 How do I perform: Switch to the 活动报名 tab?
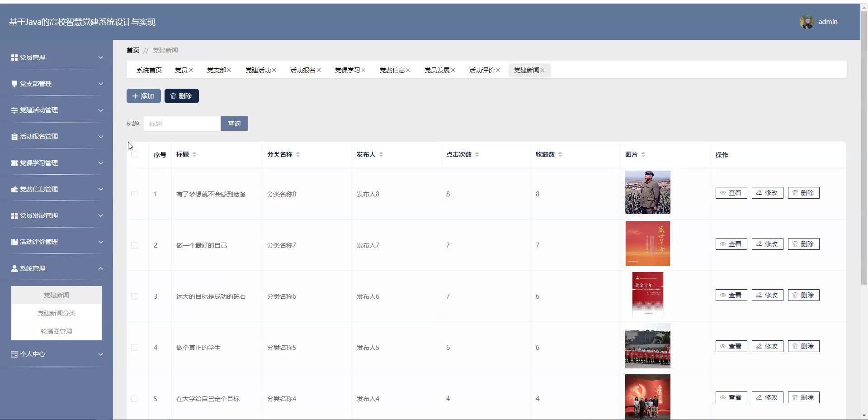[x=302, y=70]
